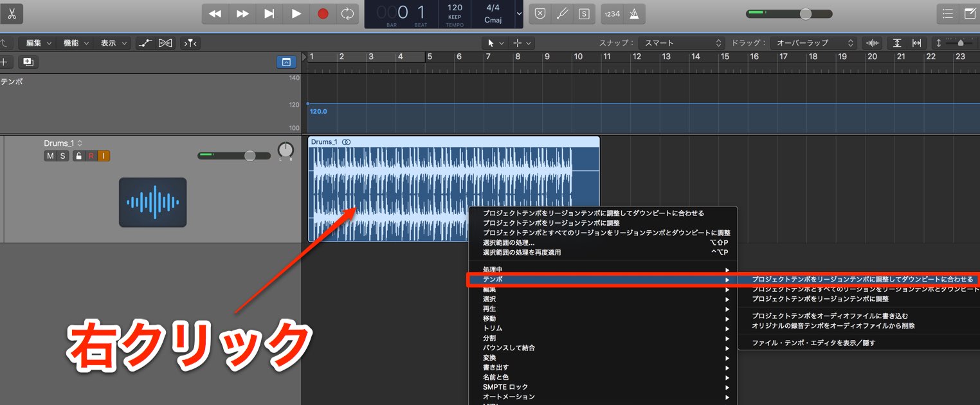
Task: Open the スナップ スマート dropdown
Action: coord(683,43)
